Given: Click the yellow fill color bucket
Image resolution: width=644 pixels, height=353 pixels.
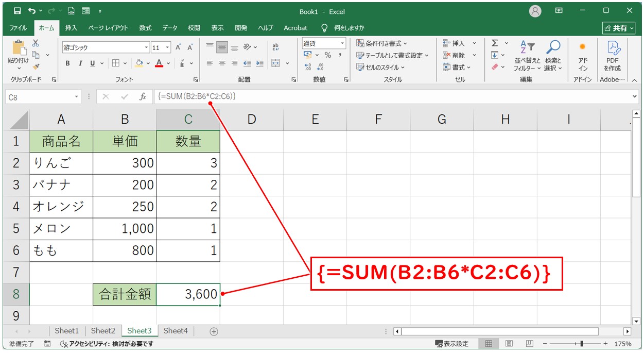Looking at the screenshot, I should click(x=139, y=63).
